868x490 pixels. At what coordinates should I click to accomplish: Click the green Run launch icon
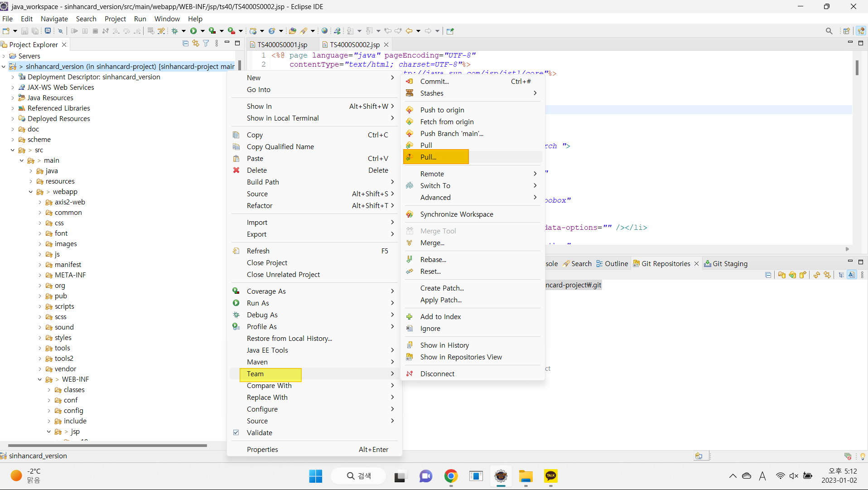pos(193,31)
